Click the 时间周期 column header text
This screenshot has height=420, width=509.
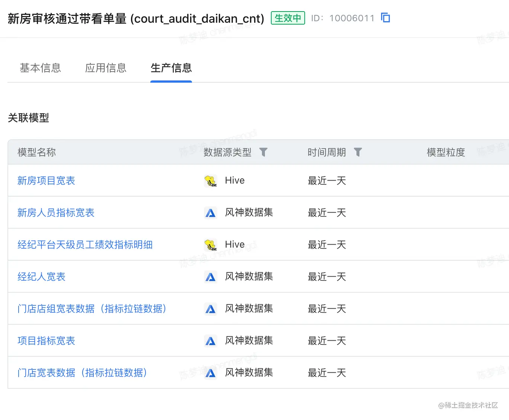click(327, 152)
